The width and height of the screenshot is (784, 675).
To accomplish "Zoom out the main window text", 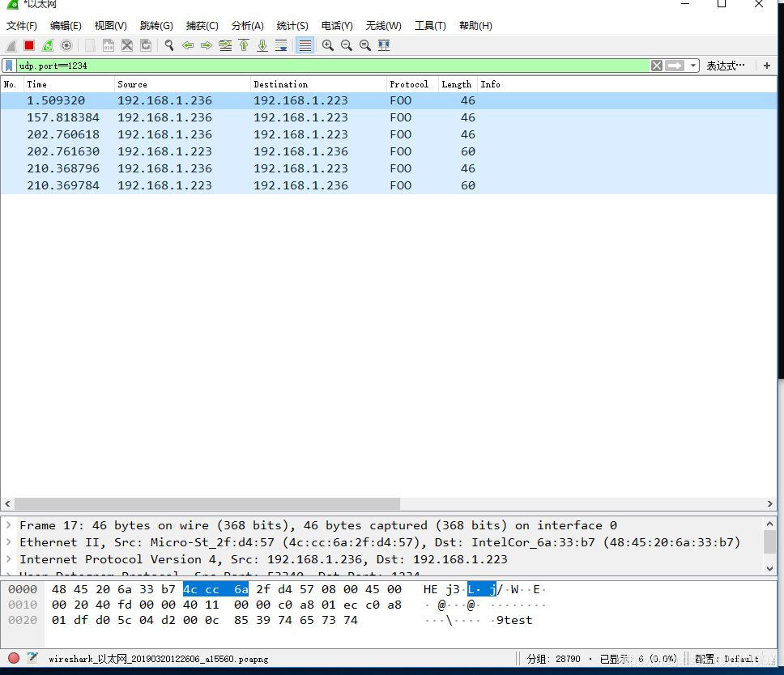I will [347, 45].
